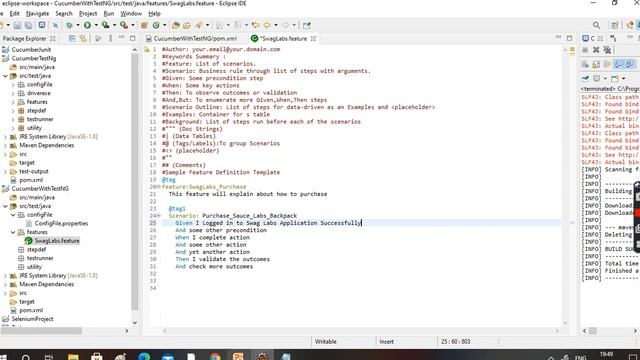
Task: Select SwagLabs.feature in Package Explorer
Action: tap(57, 241)
